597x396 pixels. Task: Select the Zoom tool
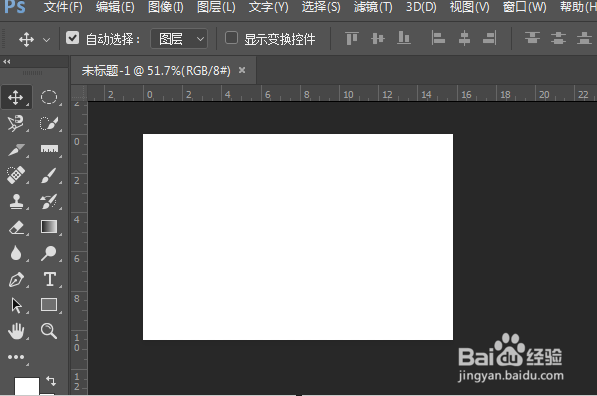(49, 331)
